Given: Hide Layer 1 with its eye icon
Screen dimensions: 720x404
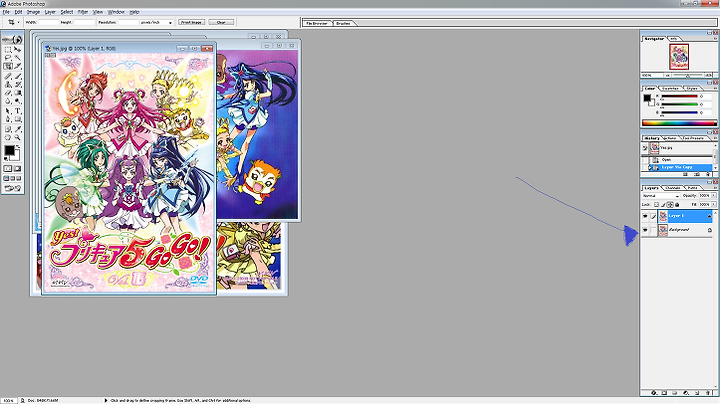Looking at the screenshot, I should point(645,216).
